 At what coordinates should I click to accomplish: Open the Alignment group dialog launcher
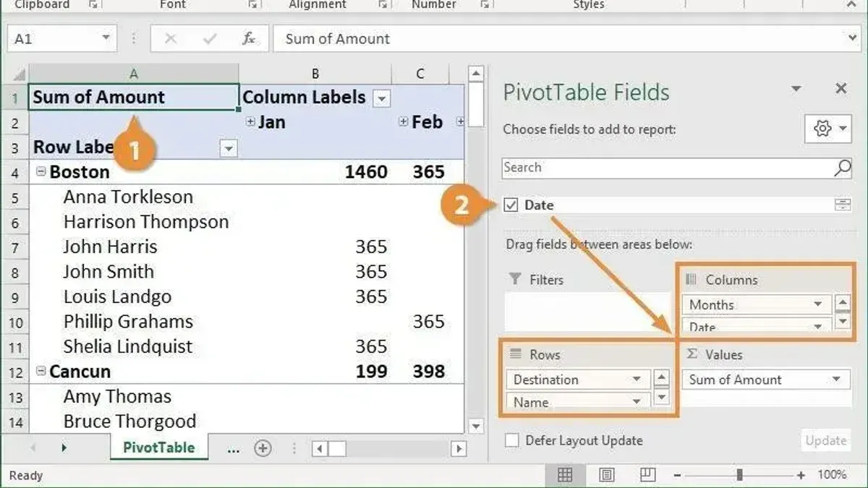point(383,5)
